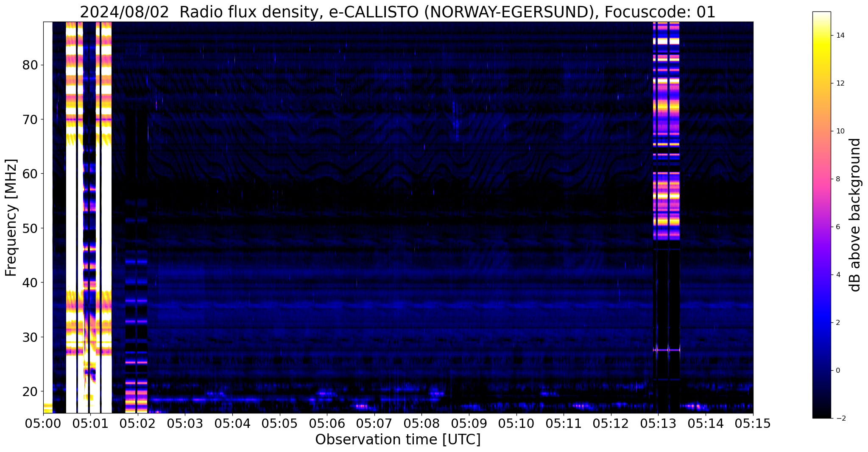
Task: Click the 80 MHz frequency tick label
Action: (x=30, y=65)
